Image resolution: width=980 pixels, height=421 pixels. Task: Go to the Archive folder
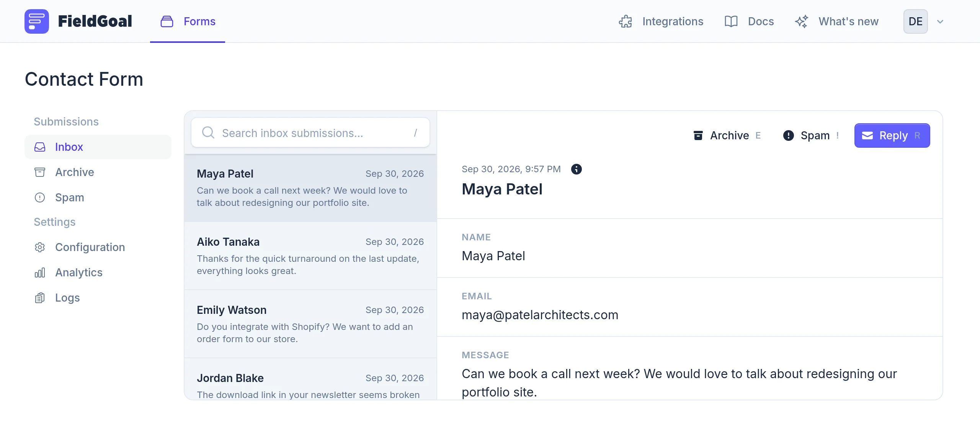click(98, 172)
